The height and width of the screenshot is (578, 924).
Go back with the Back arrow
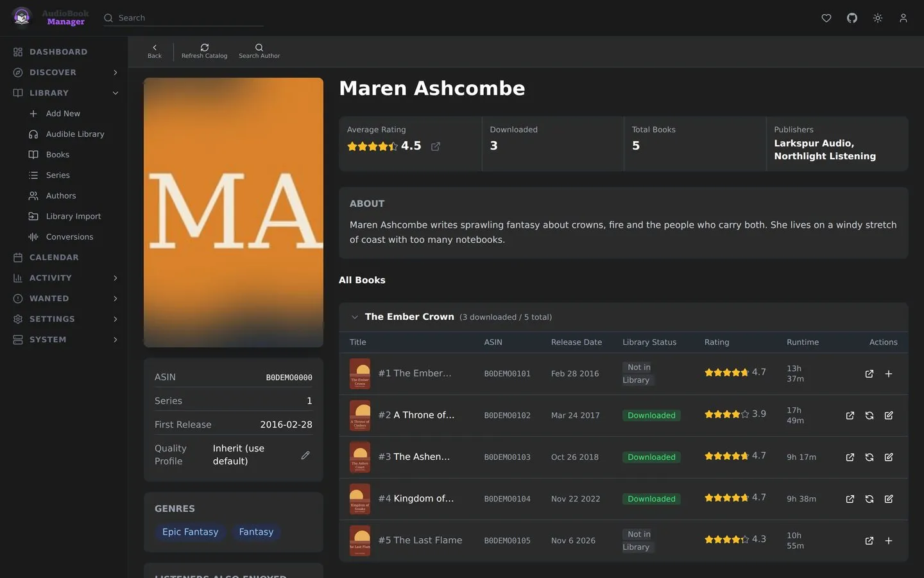(x=155, y=51)
